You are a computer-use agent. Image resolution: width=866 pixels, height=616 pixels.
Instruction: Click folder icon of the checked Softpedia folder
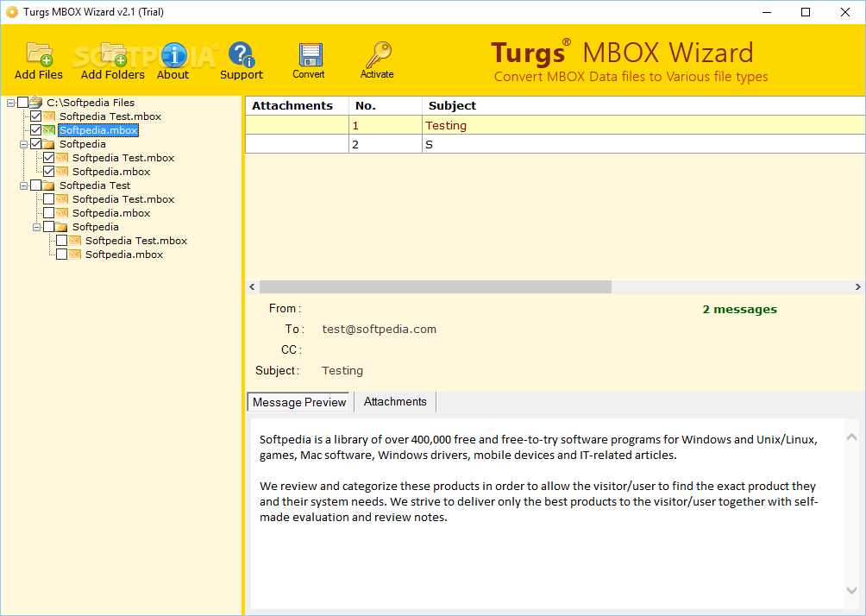pyautogui.click(x=48, y=144)
